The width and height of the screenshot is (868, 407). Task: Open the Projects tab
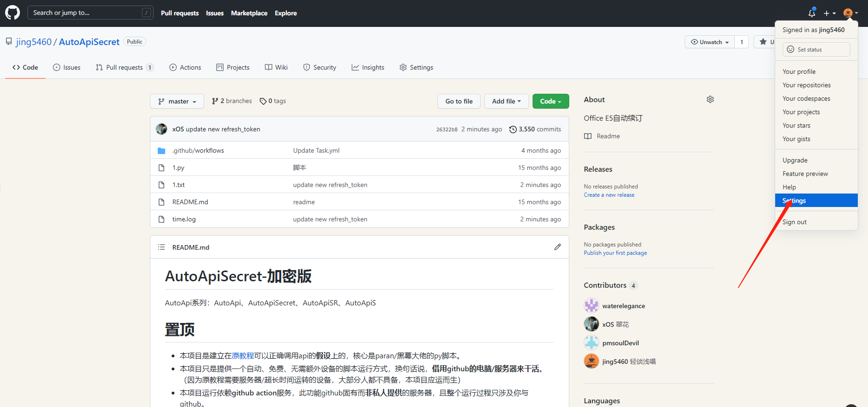pyautogui.click(x=233, y=67)
